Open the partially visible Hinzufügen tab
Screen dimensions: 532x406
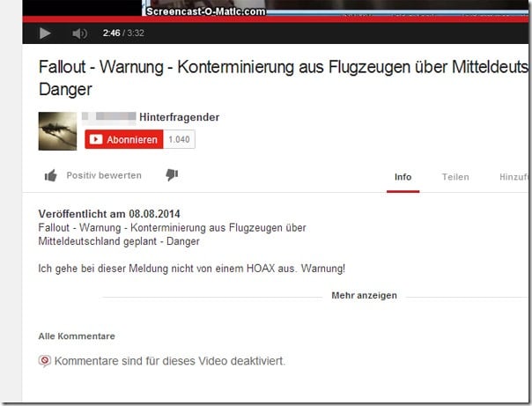tap(514, 177)
